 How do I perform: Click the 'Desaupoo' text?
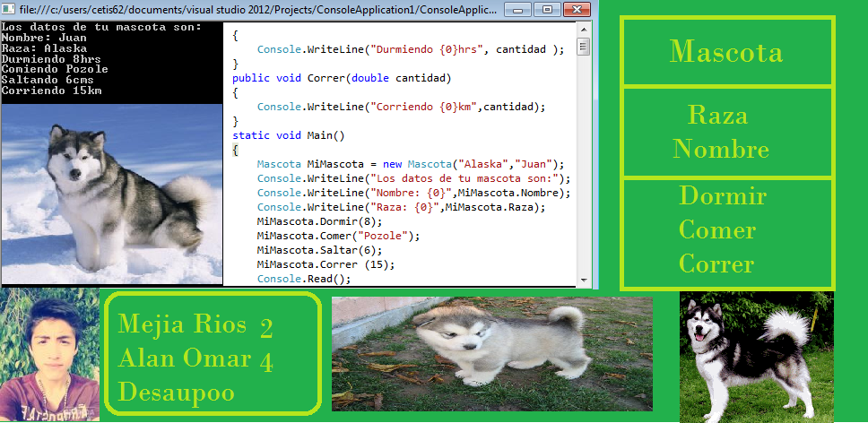[x=176, y=393]
